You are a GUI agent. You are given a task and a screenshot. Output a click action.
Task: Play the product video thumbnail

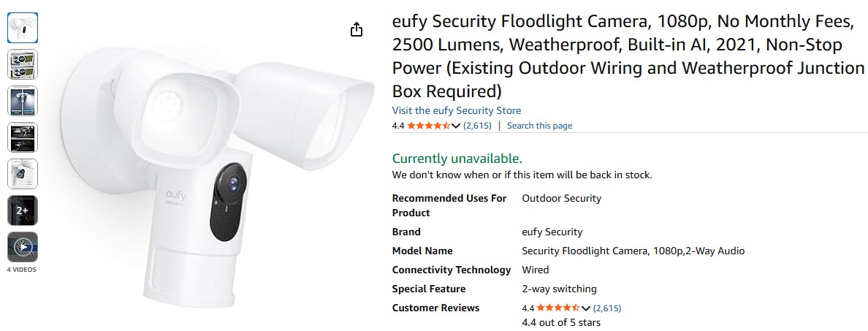coord(23,247)
